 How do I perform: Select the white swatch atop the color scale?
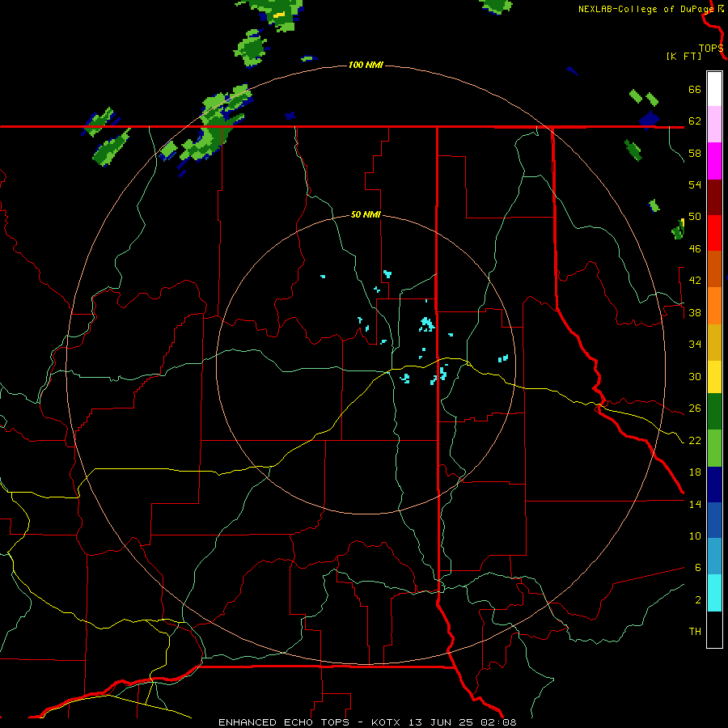coord(714,89)
